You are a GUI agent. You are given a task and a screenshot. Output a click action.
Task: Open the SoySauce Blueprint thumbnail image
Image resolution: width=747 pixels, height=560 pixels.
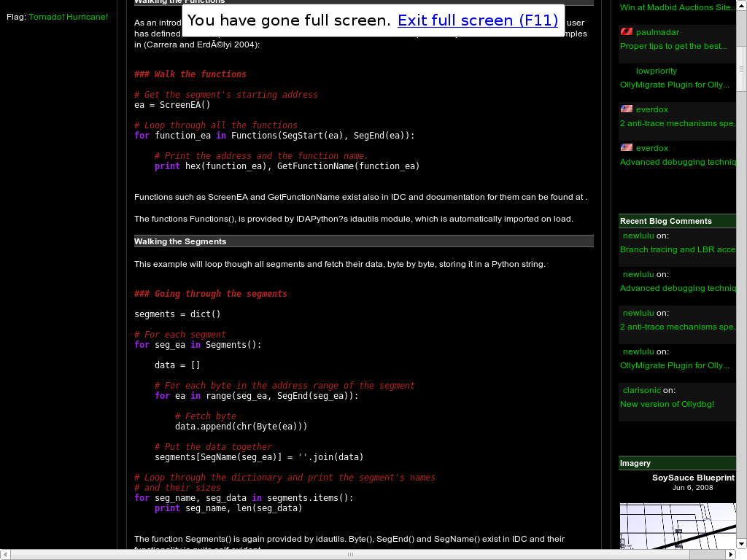678,526
